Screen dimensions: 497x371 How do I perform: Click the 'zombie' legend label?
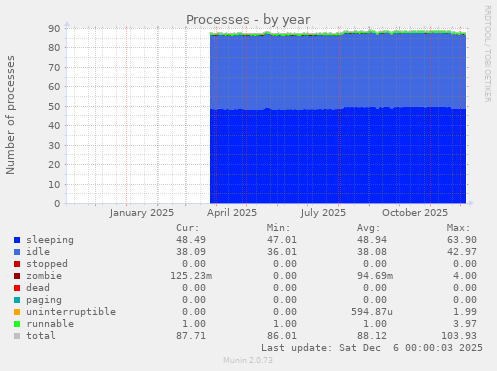coord(44,276)
